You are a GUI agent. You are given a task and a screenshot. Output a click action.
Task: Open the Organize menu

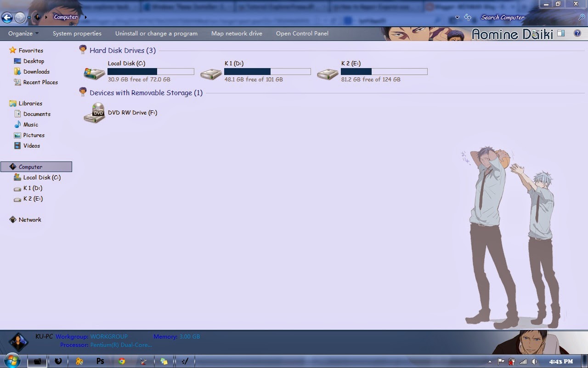(x=23, y=33)
